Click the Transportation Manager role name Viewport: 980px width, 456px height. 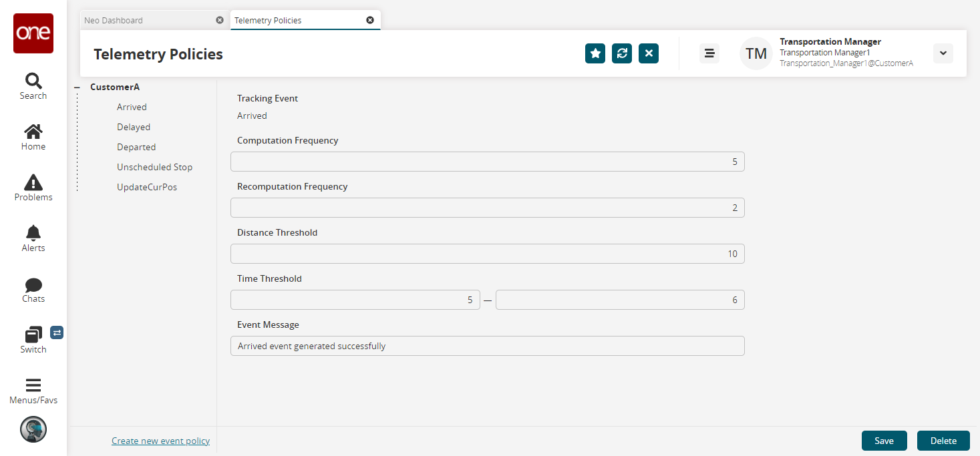(830, 41)
